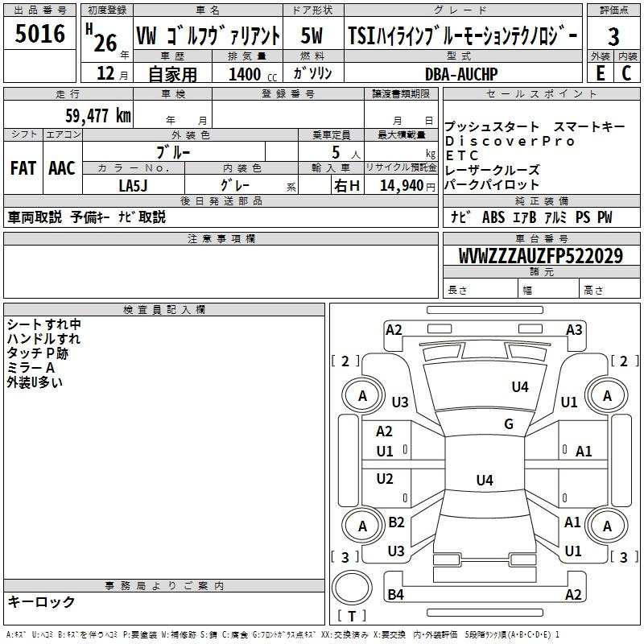
Task: Click the overall evaluation score 3
Action: [613, 37]
